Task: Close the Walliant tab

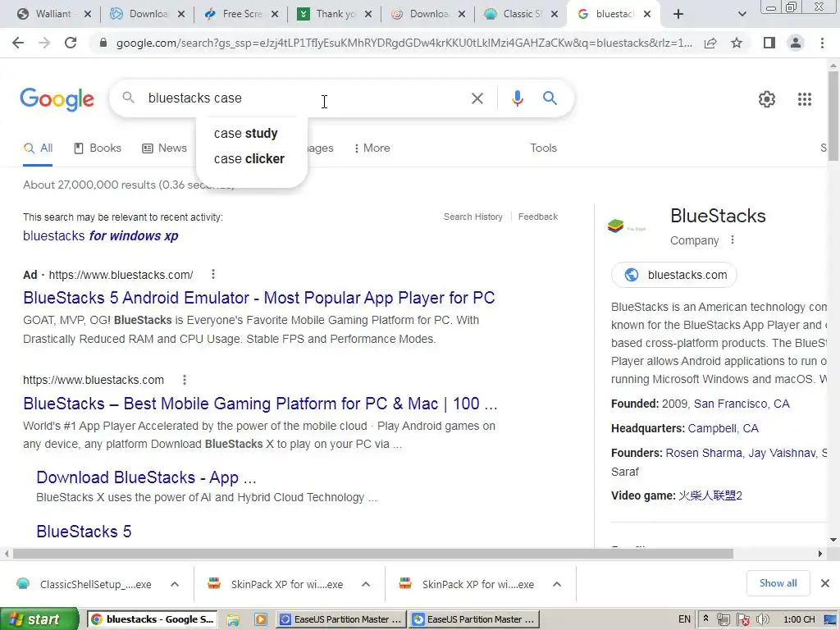Action: [x=88, y=14]
